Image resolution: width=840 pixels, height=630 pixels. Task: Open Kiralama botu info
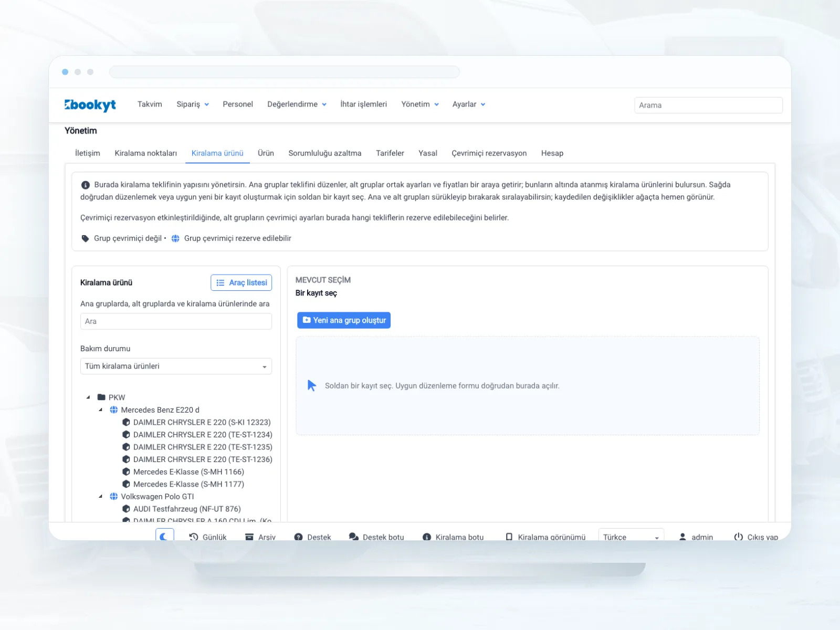click(453, 537)
